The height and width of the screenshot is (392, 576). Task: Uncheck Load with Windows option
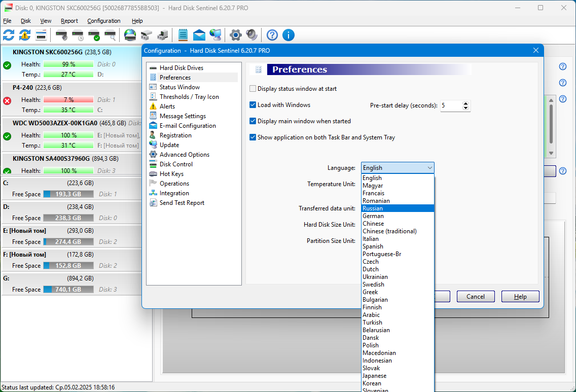pyautogui.click(x=253, y=105)
